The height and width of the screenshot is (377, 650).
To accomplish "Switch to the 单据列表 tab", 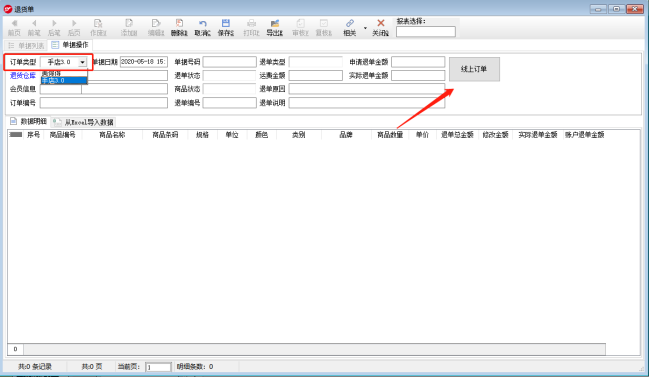I will pos(26,45).
